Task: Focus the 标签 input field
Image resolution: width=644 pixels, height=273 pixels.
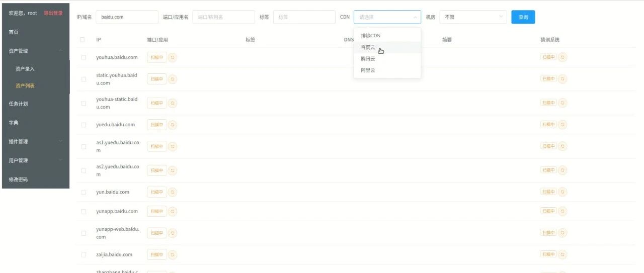Action: coord(304,17)
